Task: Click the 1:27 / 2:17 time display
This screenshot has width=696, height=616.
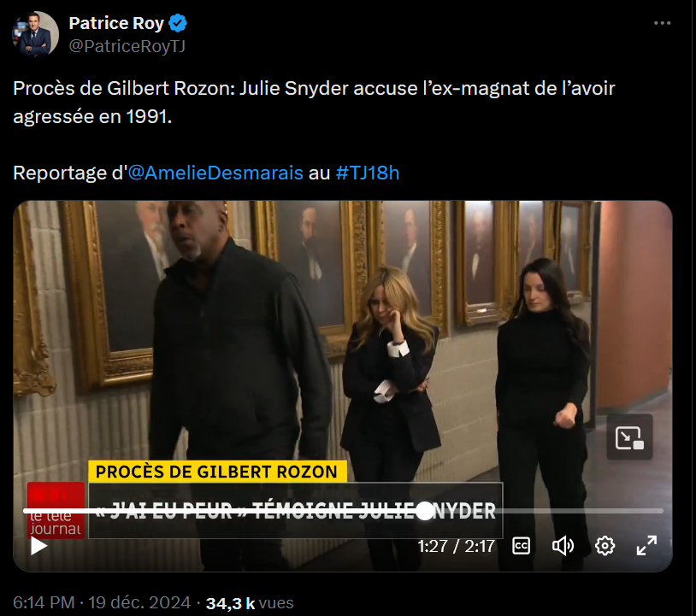Action: tap(457, 547)
